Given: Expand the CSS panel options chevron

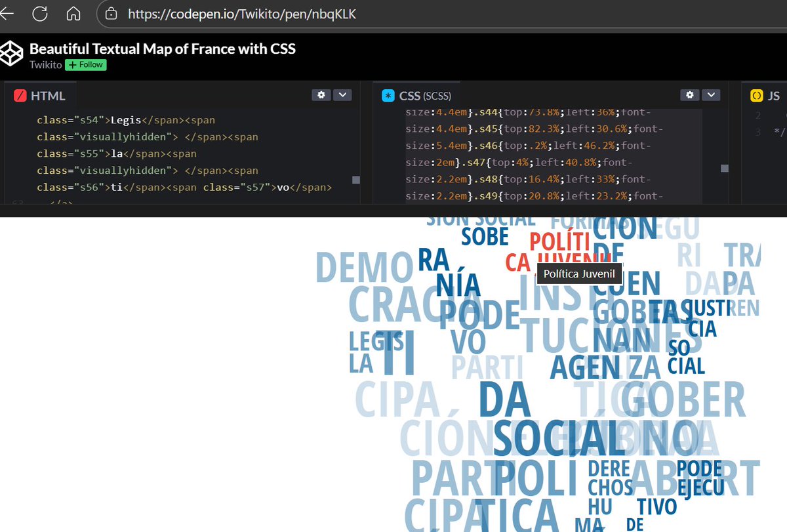Looking at the screenshot, I should (x=712, y=94).
